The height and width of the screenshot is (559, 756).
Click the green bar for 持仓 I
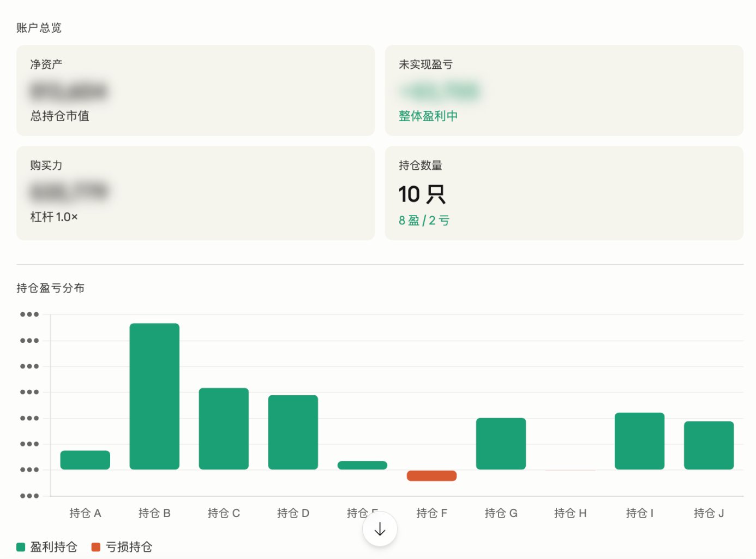[x=639, y=441]
